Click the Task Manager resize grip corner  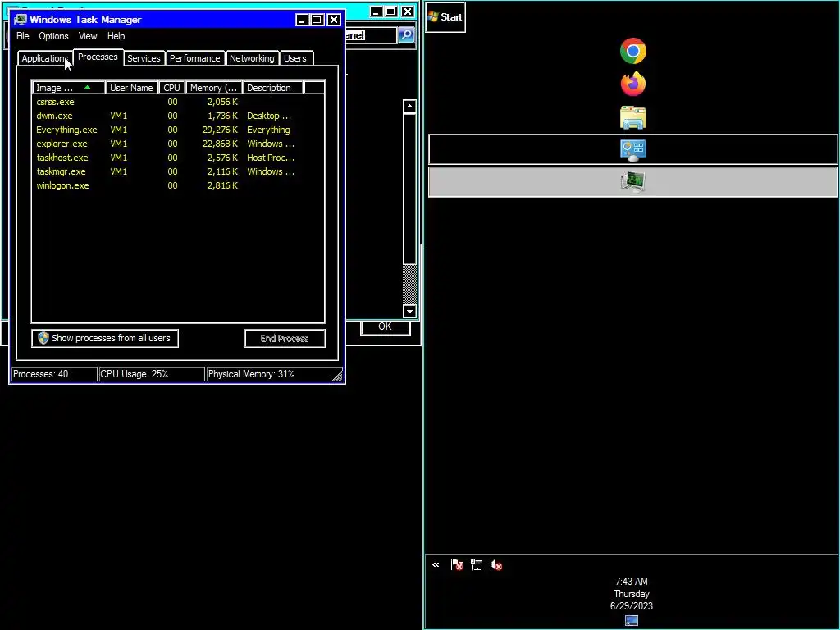(x=337, y=376)
